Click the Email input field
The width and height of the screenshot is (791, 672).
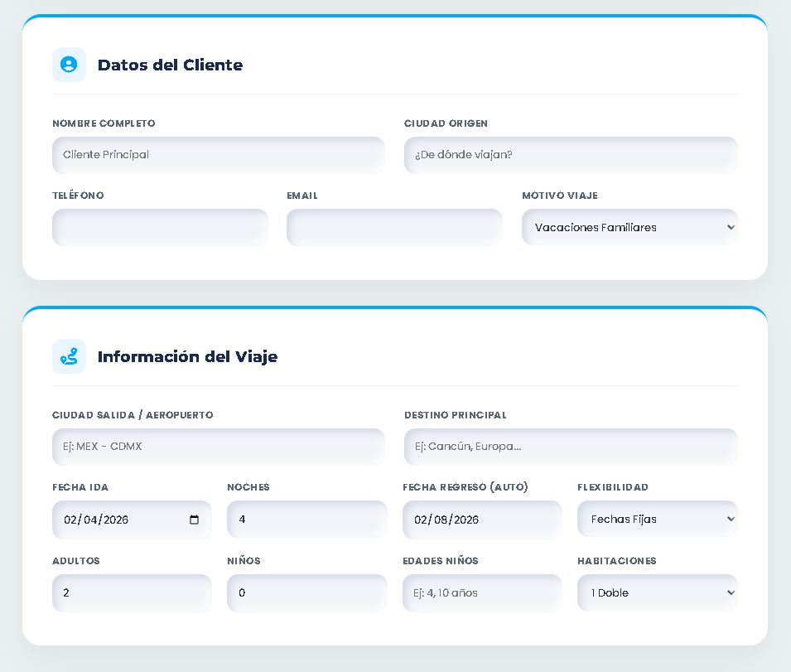pos(394,227)
